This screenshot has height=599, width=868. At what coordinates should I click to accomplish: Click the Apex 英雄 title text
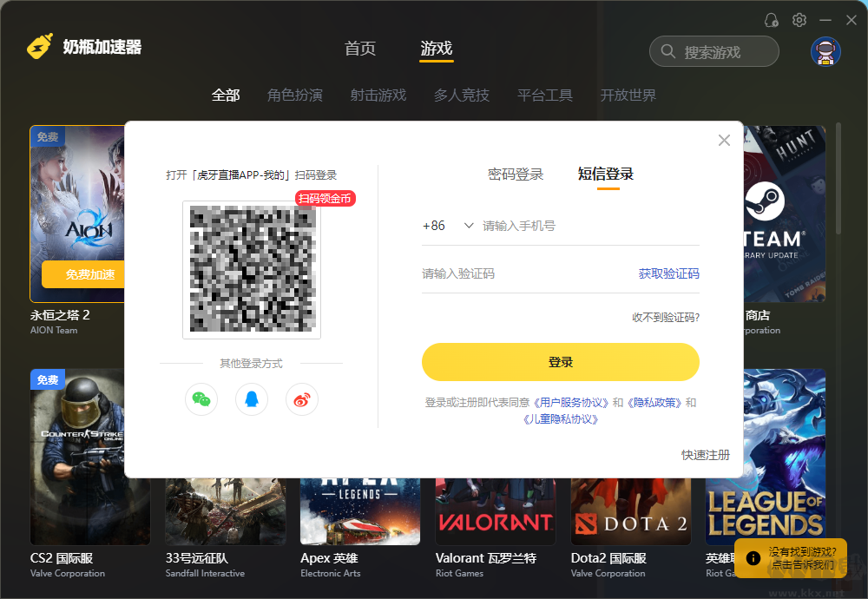[x=329, y=558]
